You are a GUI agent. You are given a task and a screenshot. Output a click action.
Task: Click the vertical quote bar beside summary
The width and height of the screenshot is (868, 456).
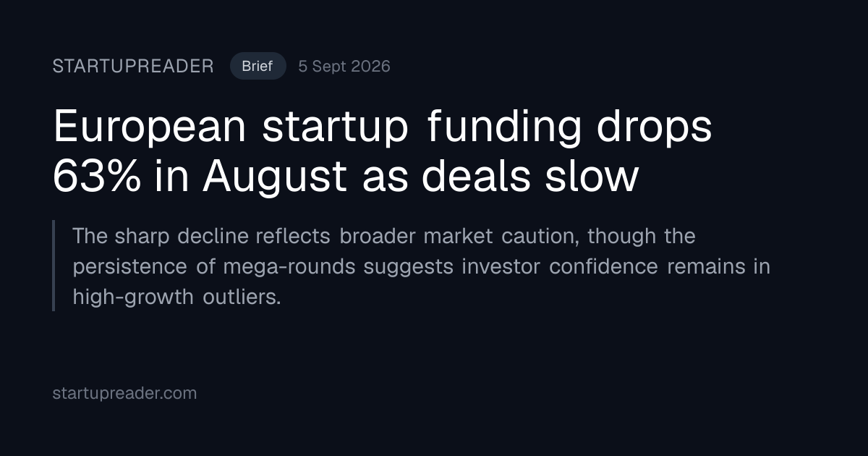pos(54,266)
